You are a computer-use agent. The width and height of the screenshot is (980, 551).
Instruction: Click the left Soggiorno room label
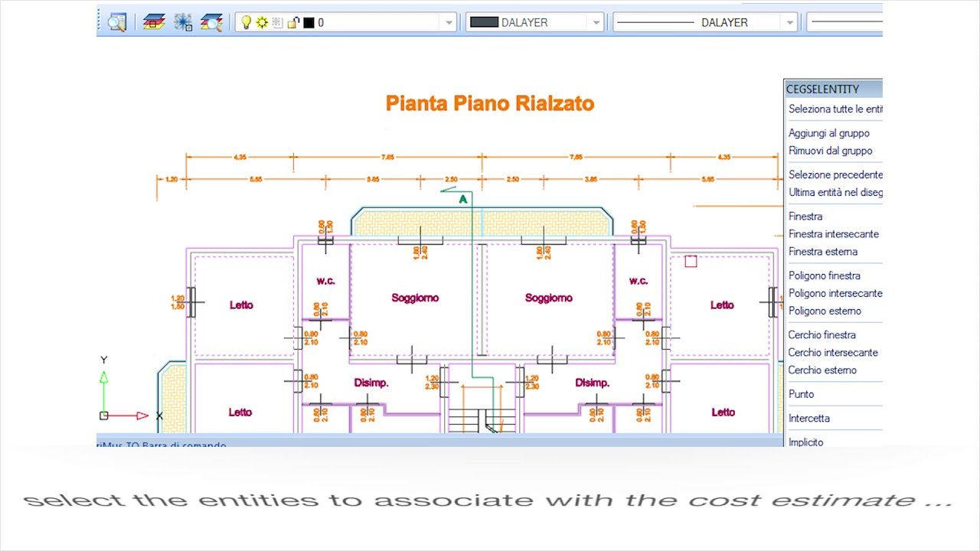pyautogui.click(x=415, y=298)
